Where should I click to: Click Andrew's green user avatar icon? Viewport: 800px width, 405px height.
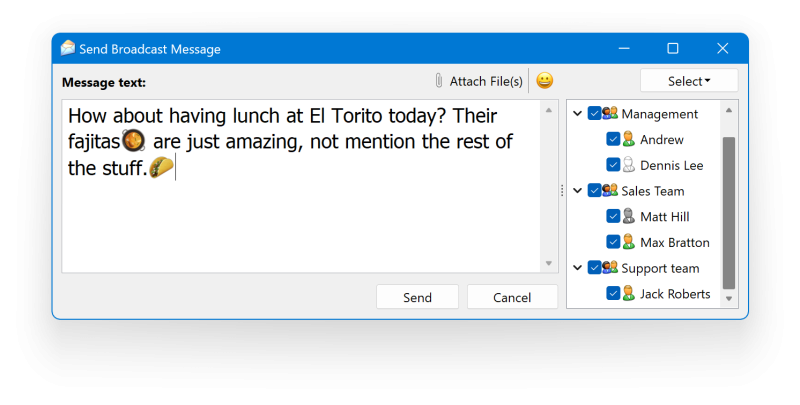pos(629,139)
